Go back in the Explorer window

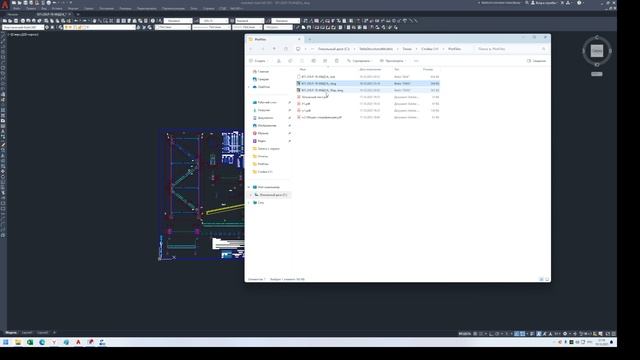click(x=251, y=49)
